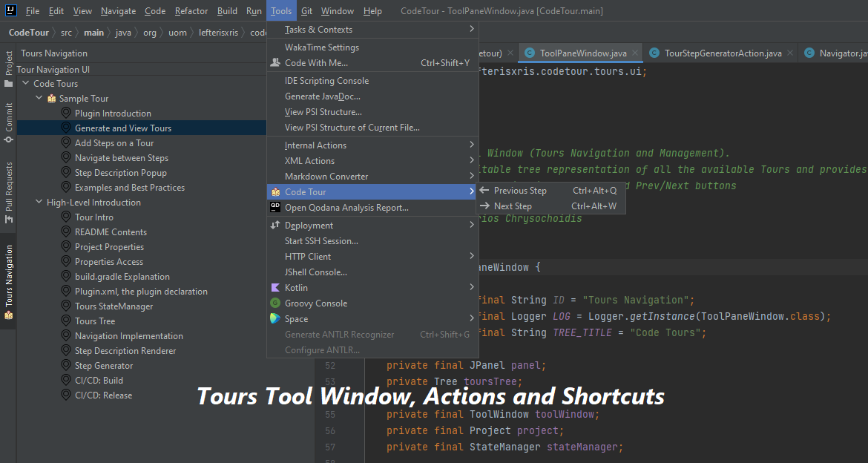Image resolution: width=868 pixels, height=463 pixels.
Task: Close the ToolPaneWindow.java editor tab
Action: pyautogui.click(x=636, y=53)
